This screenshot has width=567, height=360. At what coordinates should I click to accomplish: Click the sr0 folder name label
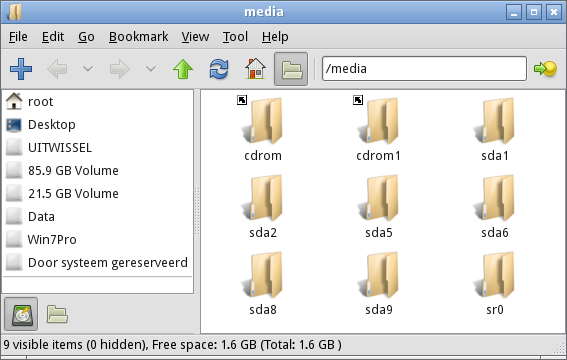[495, 310]
